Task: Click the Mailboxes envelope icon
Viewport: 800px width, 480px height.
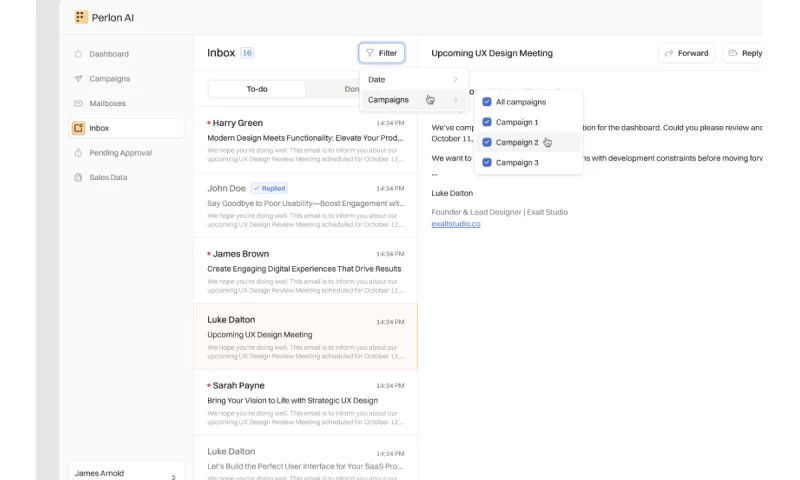Action: (78, 104)
